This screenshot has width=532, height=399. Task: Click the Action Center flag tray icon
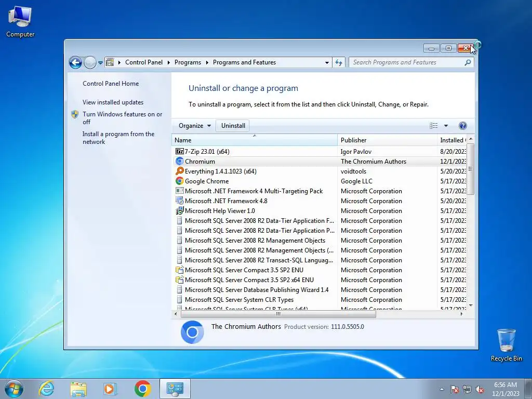point(455,389)
